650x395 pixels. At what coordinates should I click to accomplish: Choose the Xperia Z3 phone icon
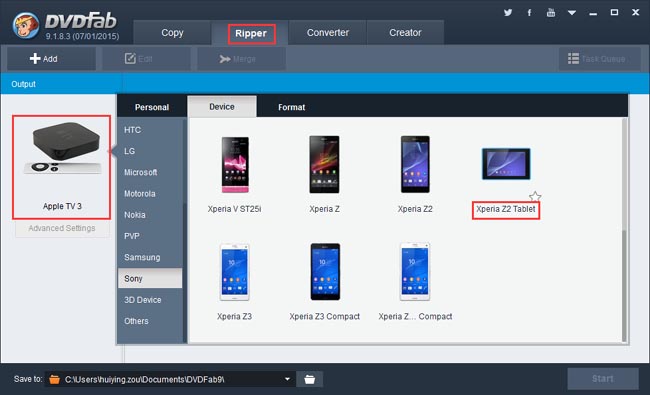pos(235,272)
